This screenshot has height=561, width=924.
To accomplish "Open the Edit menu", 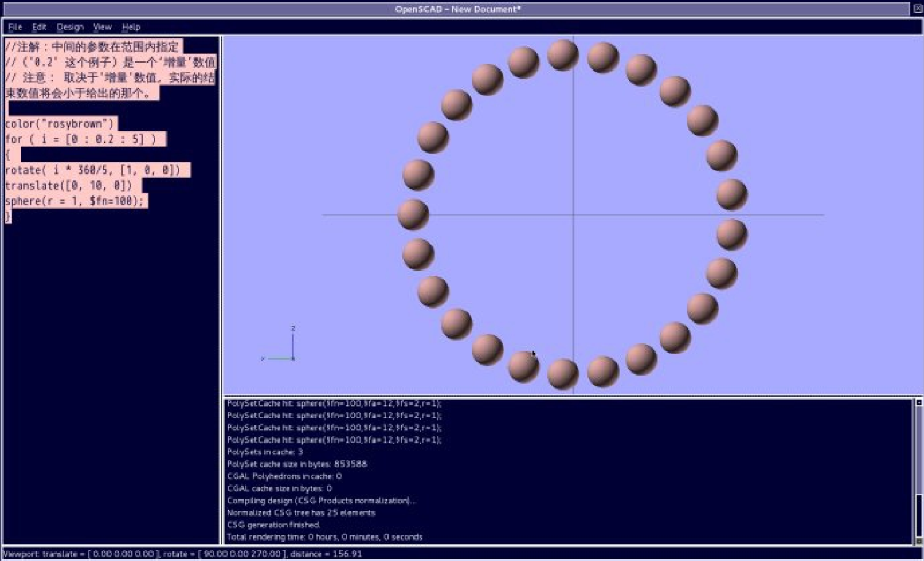I will (39, 27).
